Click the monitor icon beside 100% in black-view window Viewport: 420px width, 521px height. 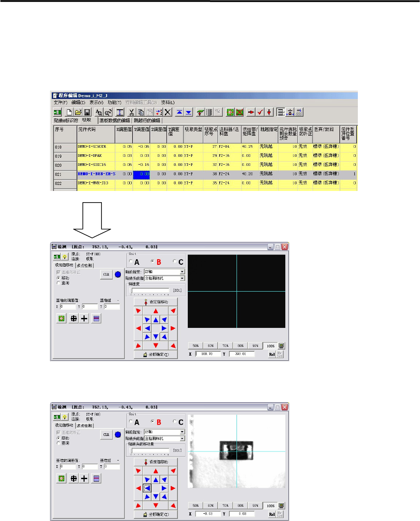(x=282, y=346)
